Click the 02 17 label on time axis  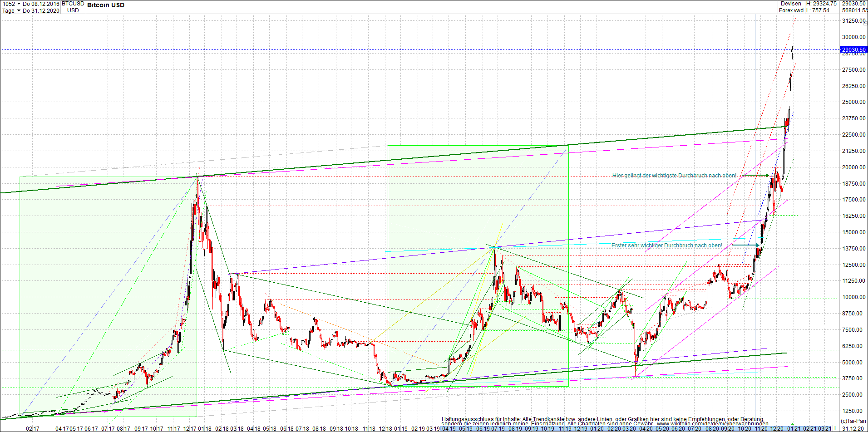pyautogui.click(x=33, y=428)
